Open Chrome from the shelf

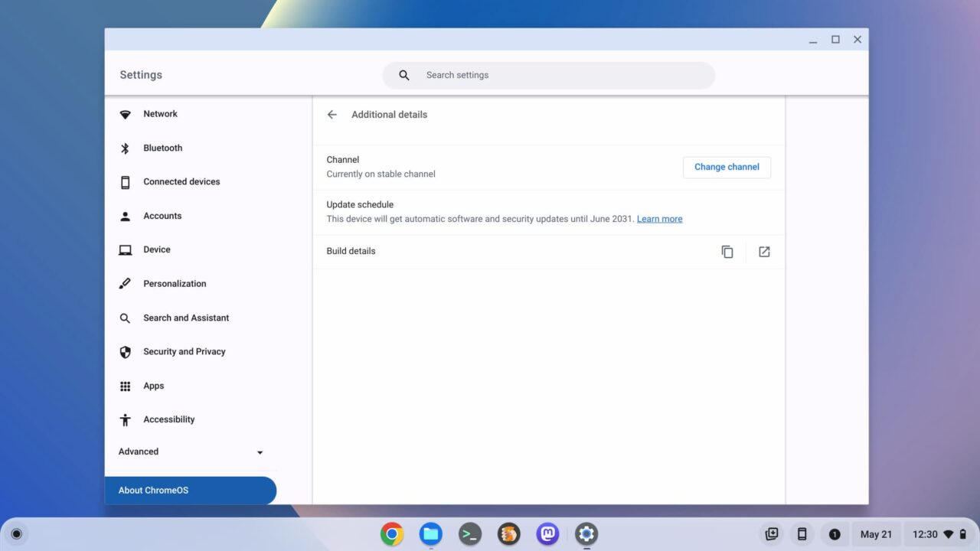pyautogui.click(x=392, y=534)
